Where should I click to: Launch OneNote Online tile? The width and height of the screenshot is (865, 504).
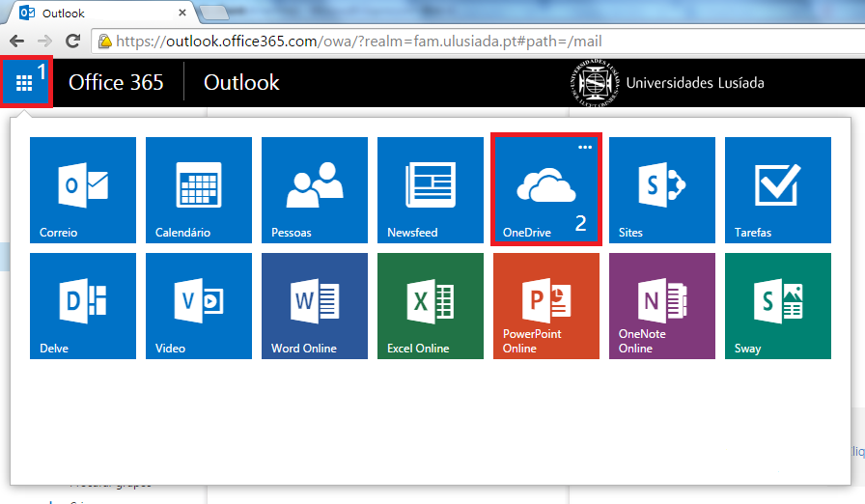[x=662, y=306]
